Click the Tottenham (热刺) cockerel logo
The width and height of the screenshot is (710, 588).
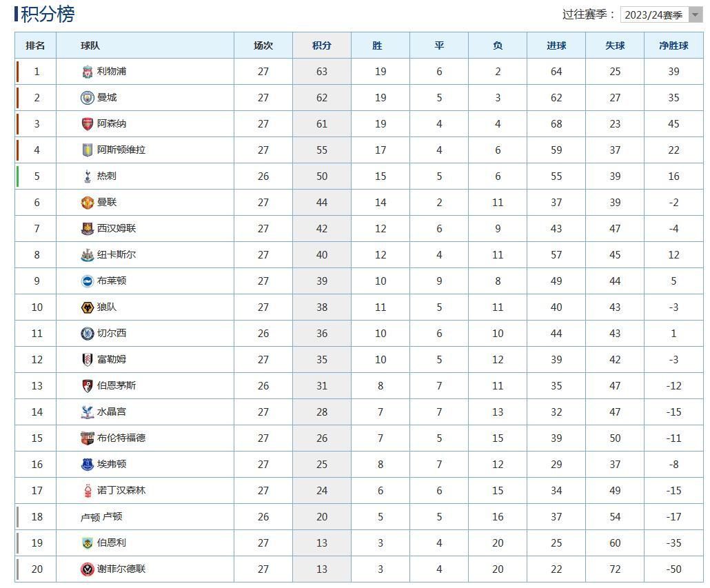point(88,176)
